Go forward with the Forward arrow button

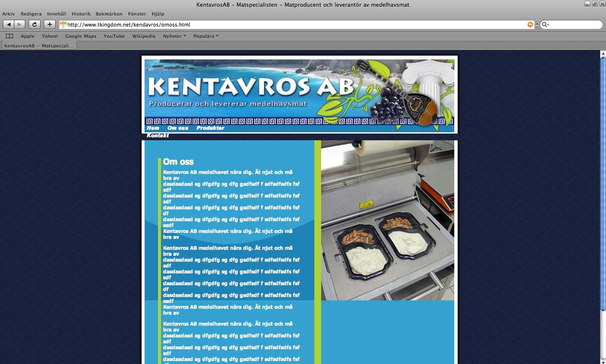coord(19,24)
